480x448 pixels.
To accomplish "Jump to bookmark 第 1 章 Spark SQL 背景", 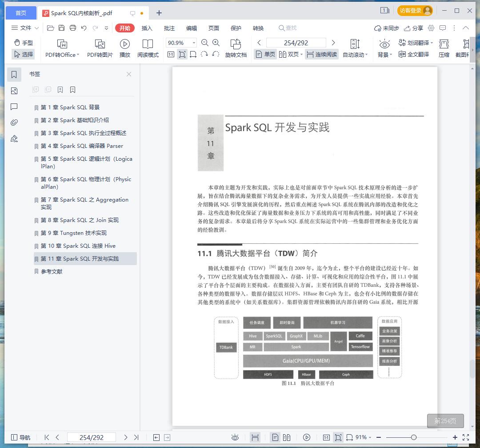I will click(70, 107).
